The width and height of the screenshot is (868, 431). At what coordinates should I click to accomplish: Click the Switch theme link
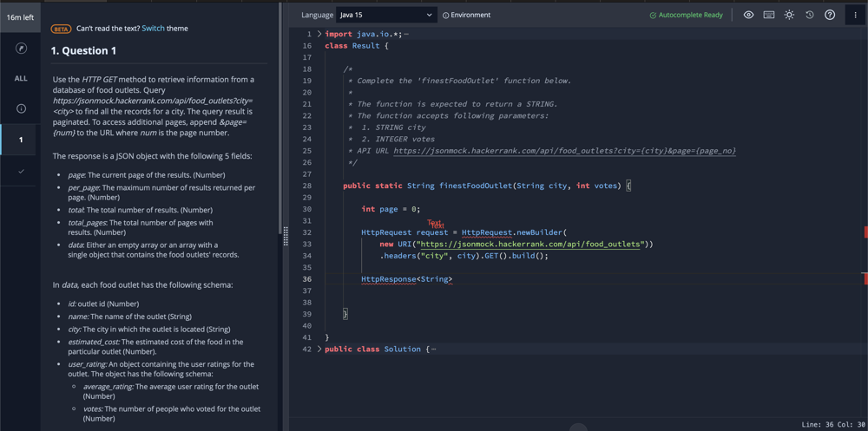(x=154, y=29)
